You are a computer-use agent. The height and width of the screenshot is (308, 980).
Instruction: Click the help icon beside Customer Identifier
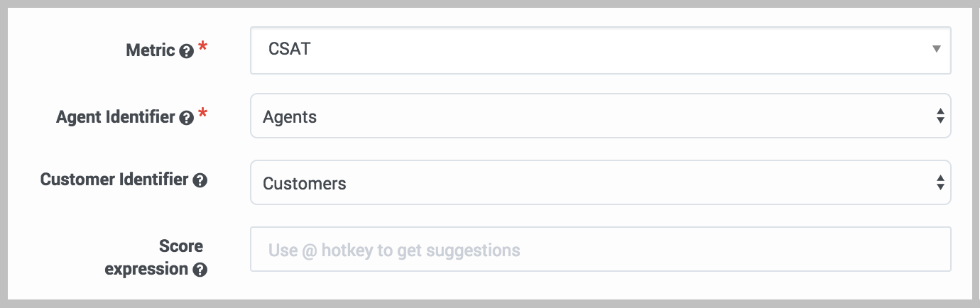coord(200,180)
